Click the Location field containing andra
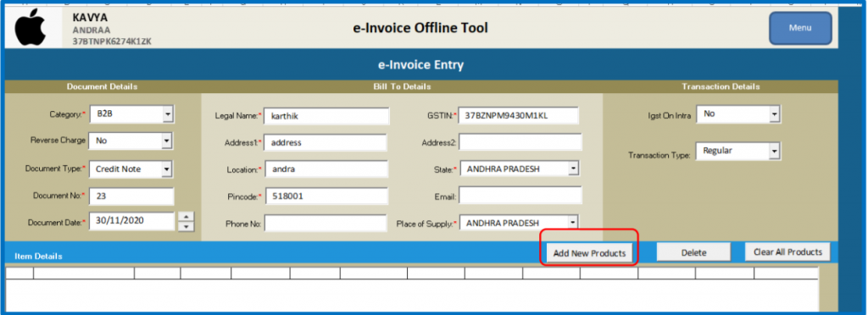Viewport: 868px width, 315px height. click(x=326, y=169)
